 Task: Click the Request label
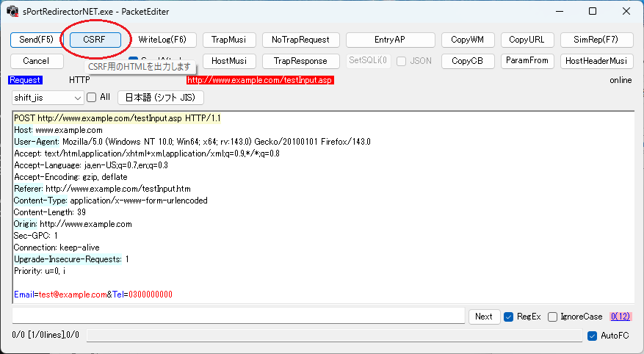25,80
